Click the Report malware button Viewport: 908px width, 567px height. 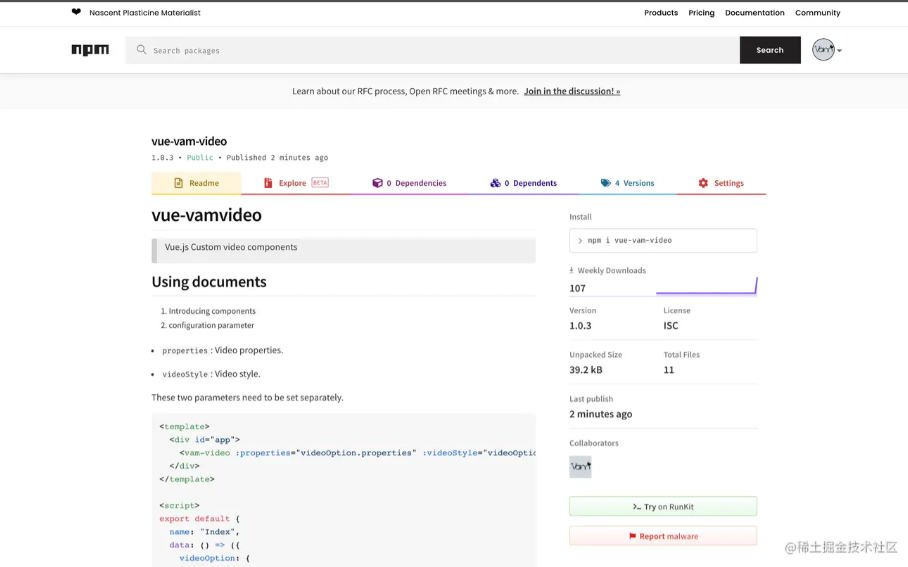coord(663,536)
